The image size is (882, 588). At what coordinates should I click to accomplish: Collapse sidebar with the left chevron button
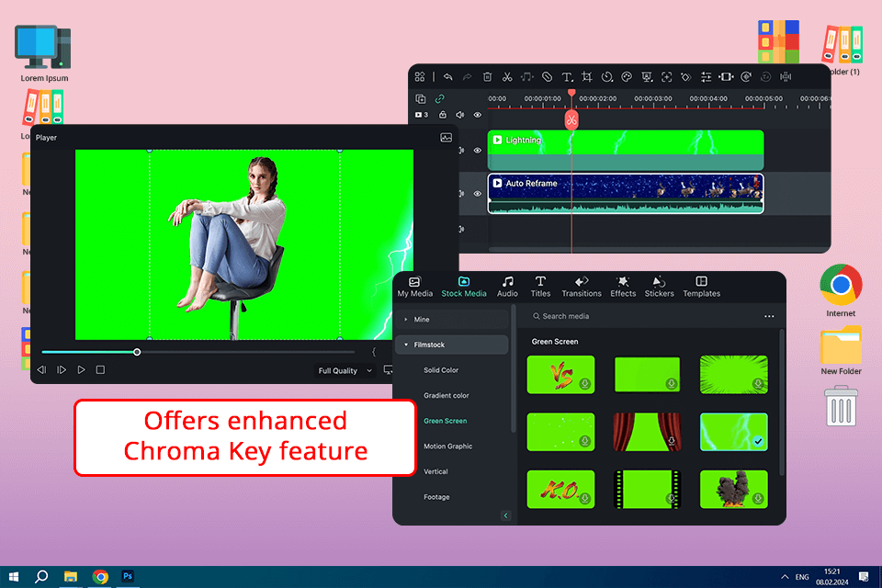(505, 515)
